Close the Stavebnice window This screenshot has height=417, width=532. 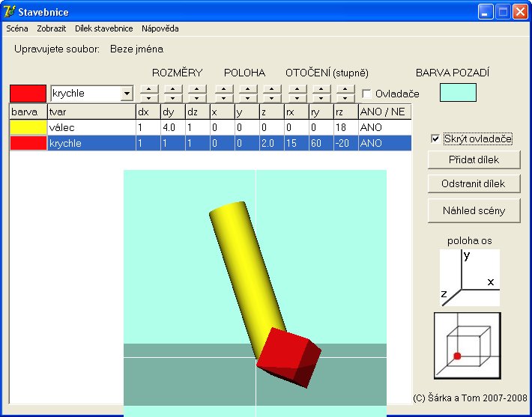click(520, 12)
